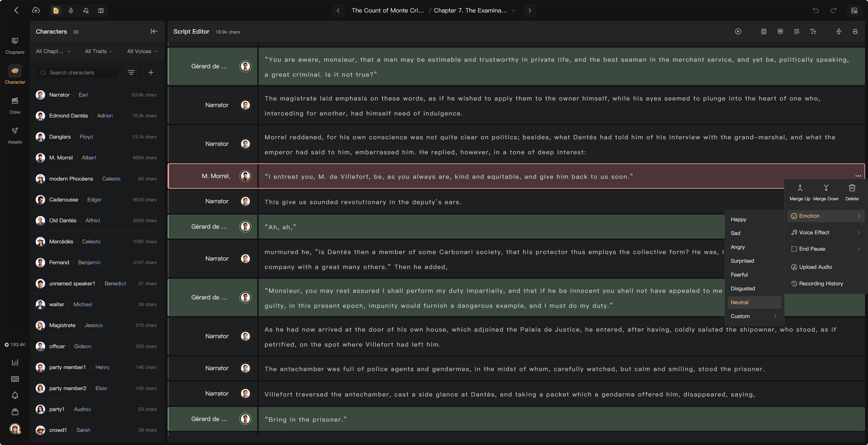Go to the next chapter arrow
Viewport: 868px width, 445px height.
[x=530, y=10]
